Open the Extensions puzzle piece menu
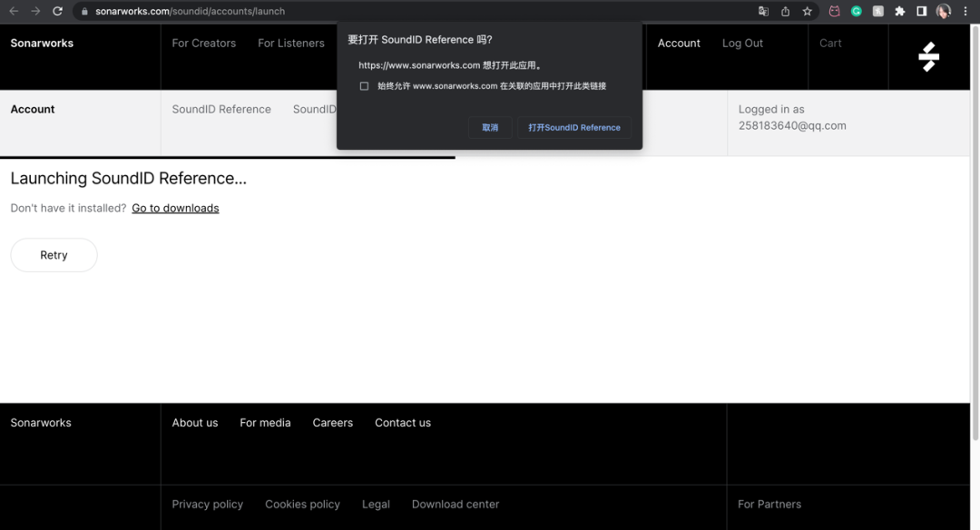980x530 pixels. tap(900, 11)
